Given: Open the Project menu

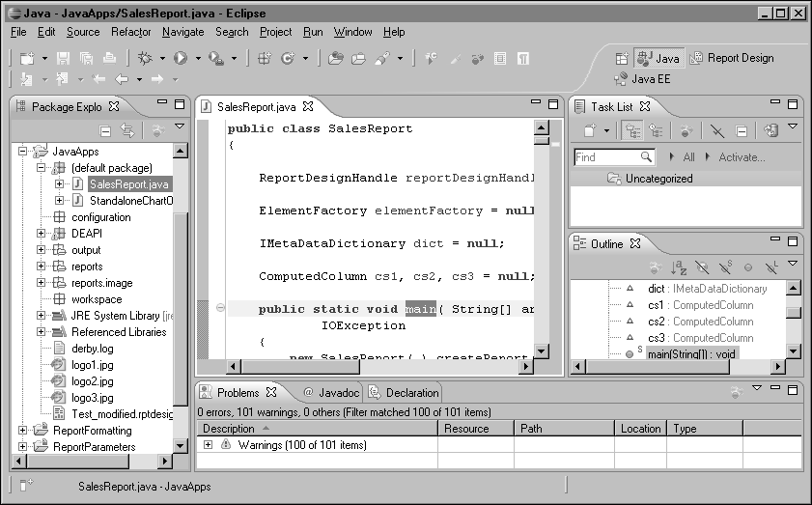Looking at the screenshot, I should (275, 32).
